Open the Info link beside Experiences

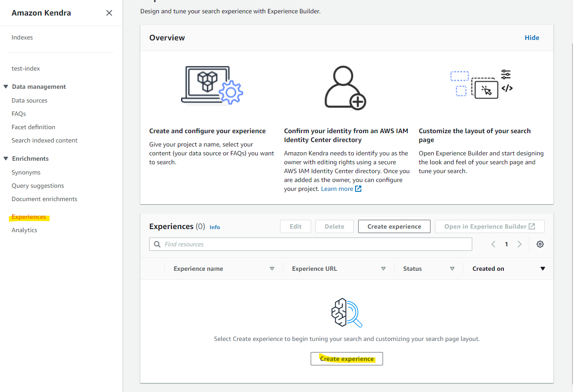[214, 227]
